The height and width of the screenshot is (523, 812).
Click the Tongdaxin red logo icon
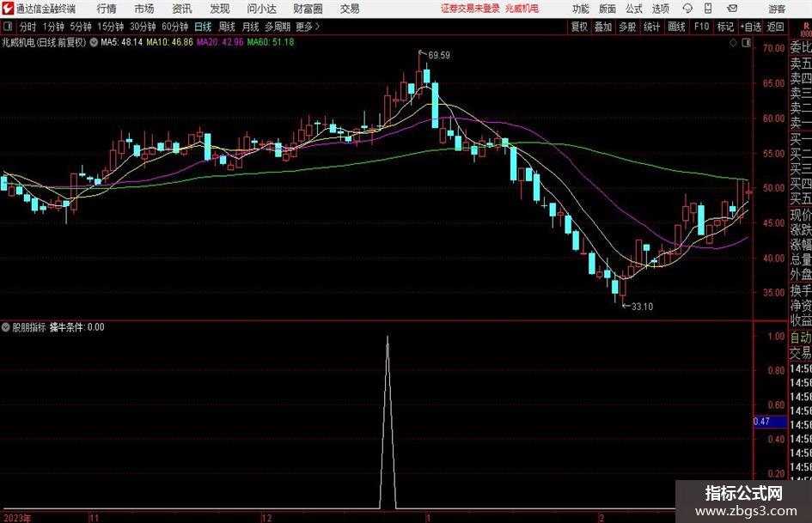pos(7,9)
